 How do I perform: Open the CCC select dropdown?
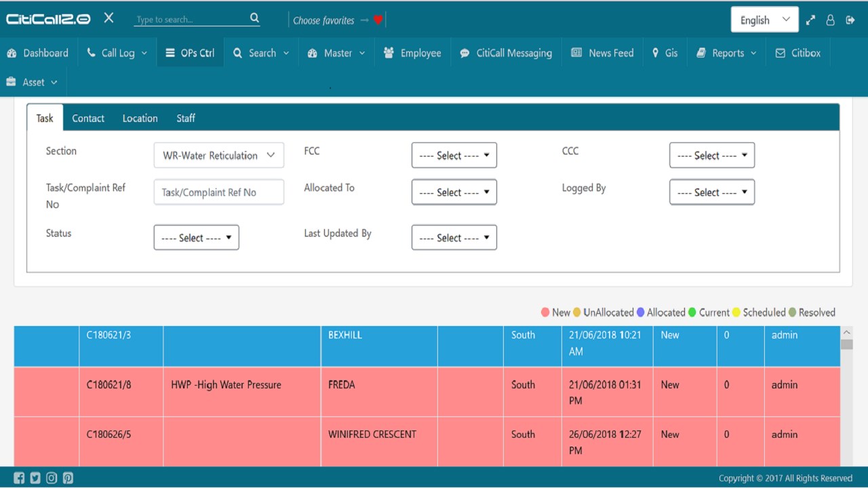click(x=712, y=155)
